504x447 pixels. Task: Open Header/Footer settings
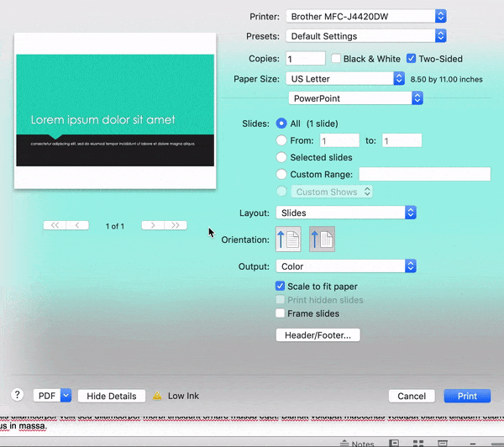coord(318,335)
